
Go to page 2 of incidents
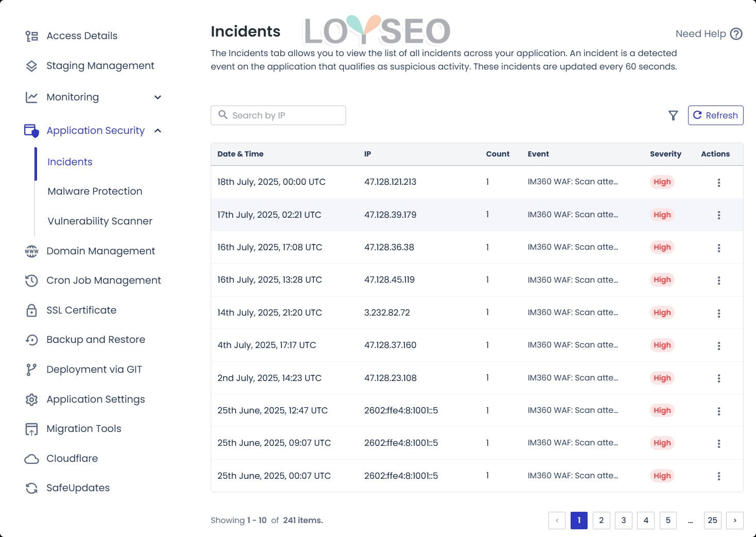[601, 521]
